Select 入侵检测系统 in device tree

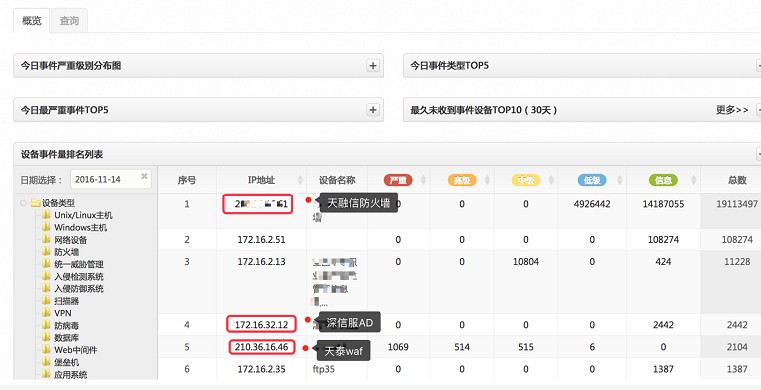[x=79, y=276]
